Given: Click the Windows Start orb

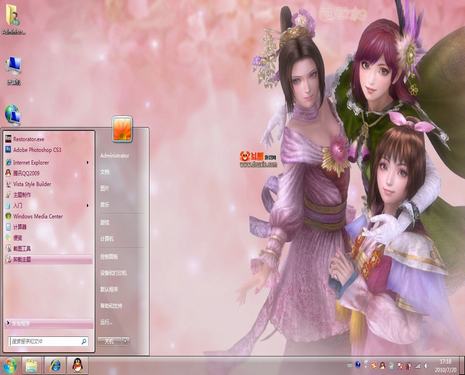Looking at the screenshot, I should click(x=10, y=366).
